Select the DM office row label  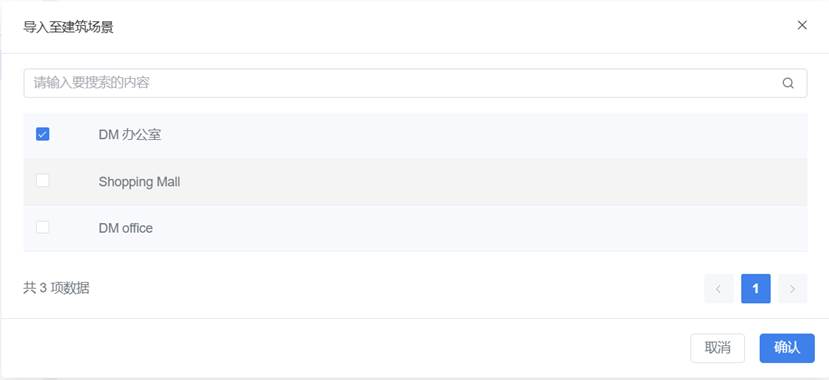(x=125, y=228)
